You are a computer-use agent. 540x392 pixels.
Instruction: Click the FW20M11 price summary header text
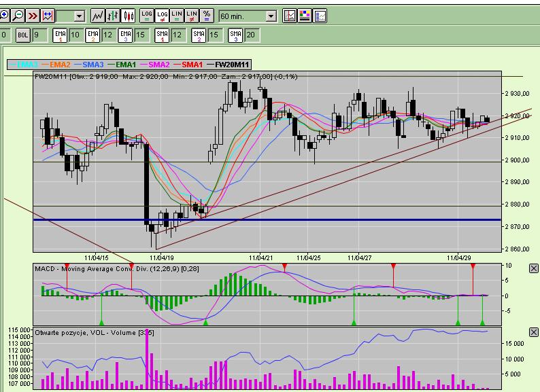(x=166, y=76)
